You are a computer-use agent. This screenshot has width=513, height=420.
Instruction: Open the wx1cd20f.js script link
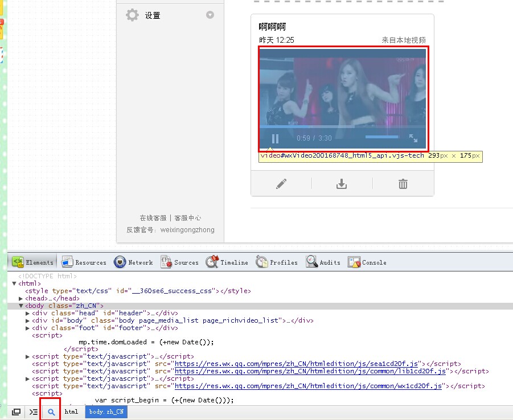[308, 386]
